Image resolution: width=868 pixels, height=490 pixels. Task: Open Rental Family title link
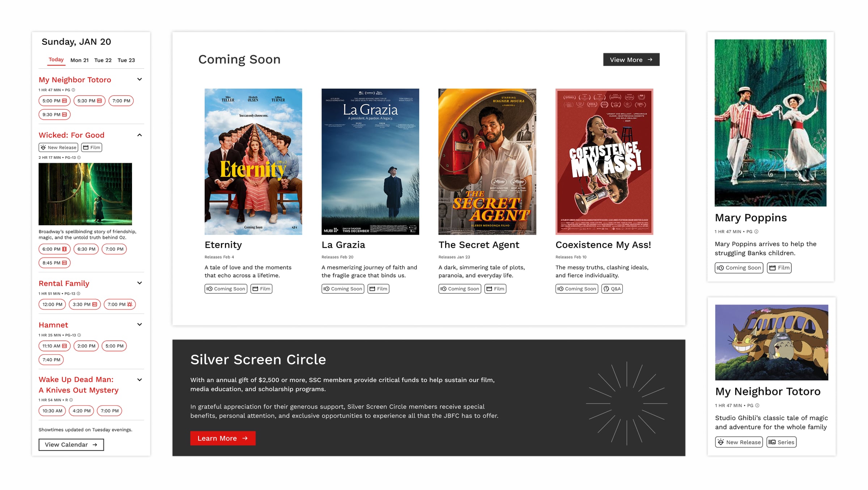[x=64, y=284]
